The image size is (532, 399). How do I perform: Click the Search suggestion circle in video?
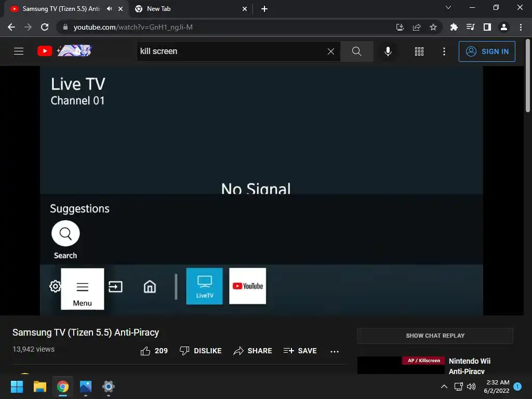[x=65, y=233]
